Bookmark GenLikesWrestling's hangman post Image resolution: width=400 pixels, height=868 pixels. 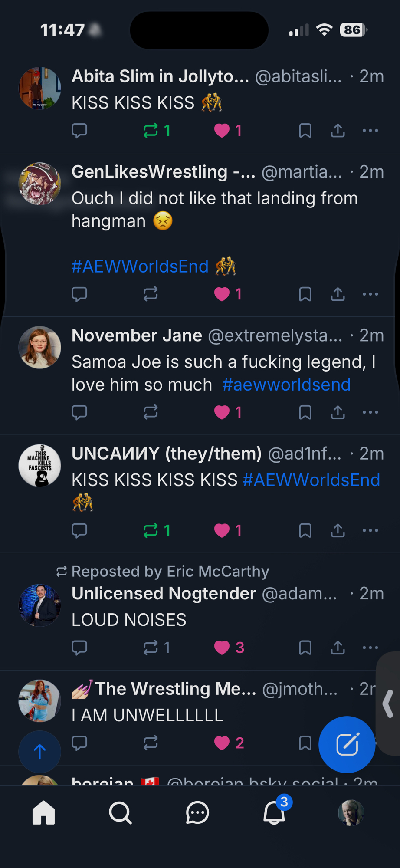(305, 294)
